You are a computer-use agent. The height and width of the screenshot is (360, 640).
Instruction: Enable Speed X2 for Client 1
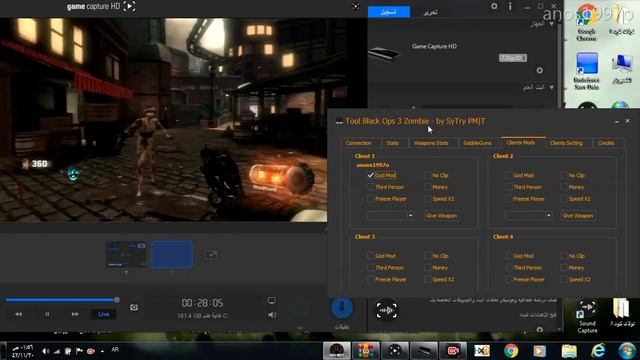tap(428, 199)
